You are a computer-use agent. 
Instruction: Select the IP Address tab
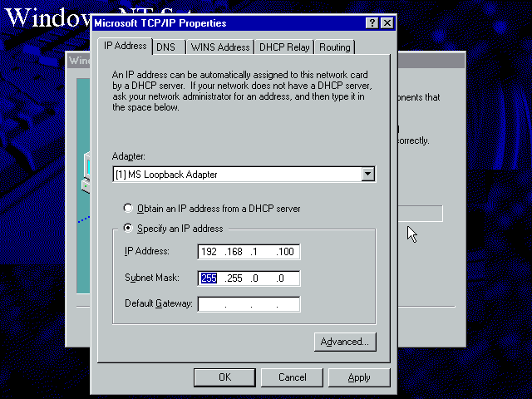click(125, 46)
